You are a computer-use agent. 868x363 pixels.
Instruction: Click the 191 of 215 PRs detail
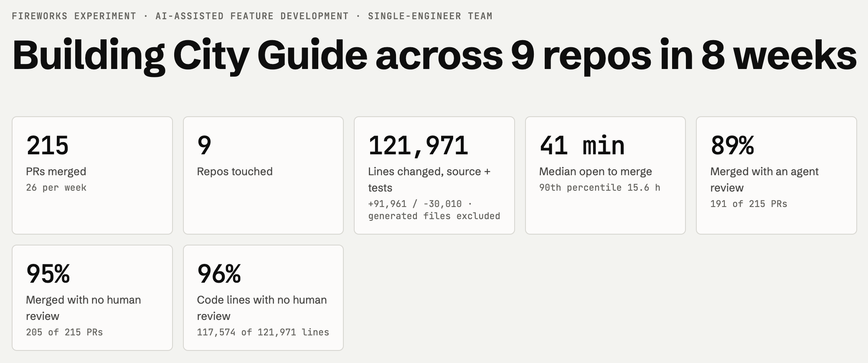click(749, 204)
